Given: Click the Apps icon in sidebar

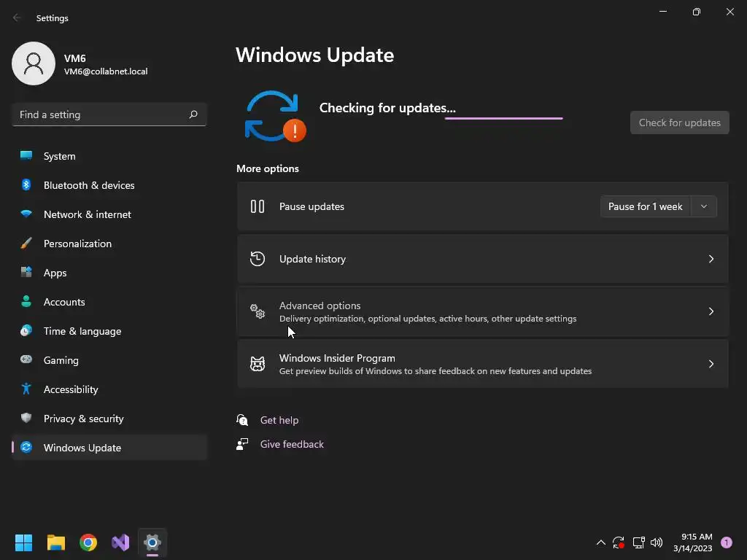Looking at the screenshot, I should (26, 273).
